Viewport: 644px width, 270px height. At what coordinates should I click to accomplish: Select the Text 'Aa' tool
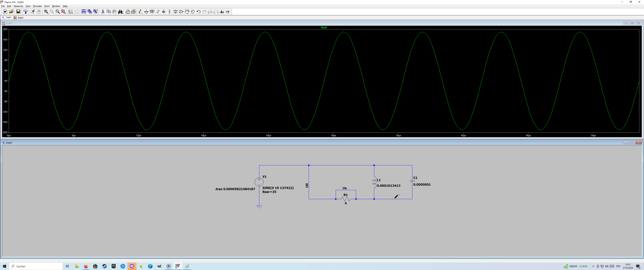(x=222, y=12)
